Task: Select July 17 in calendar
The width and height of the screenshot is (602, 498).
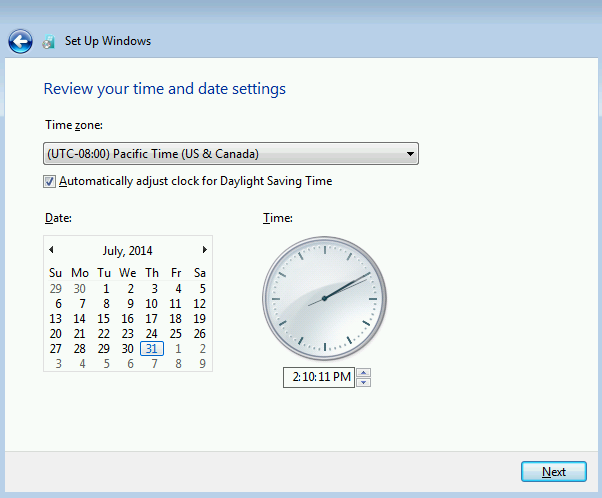Action: pyautogui.click(x=151, y=319)
